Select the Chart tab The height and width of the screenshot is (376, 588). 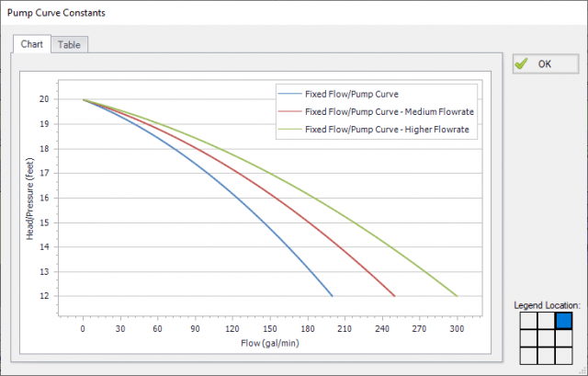[x=32, y=44]
